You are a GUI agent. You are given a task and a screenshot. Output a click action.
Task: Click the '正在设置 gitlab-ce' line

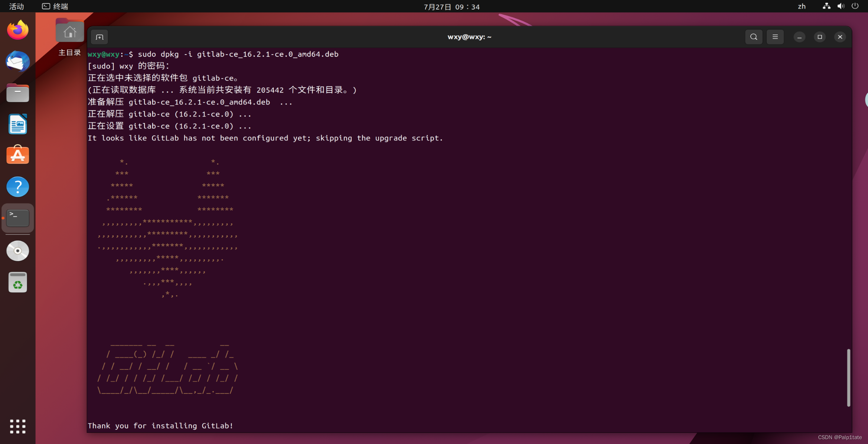170,126
